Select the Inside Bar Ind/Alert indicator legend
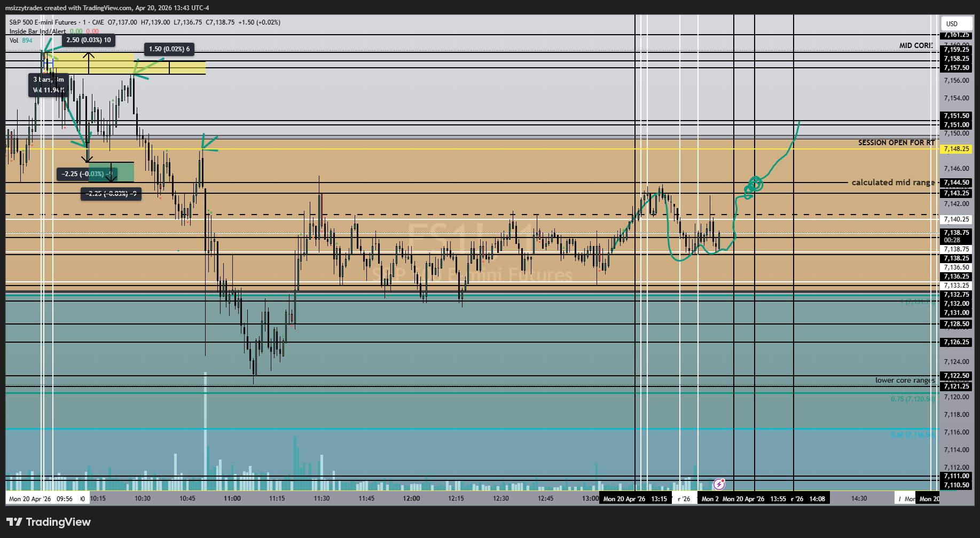The width and height of the screenshot is (980, 538). [37, 31]
